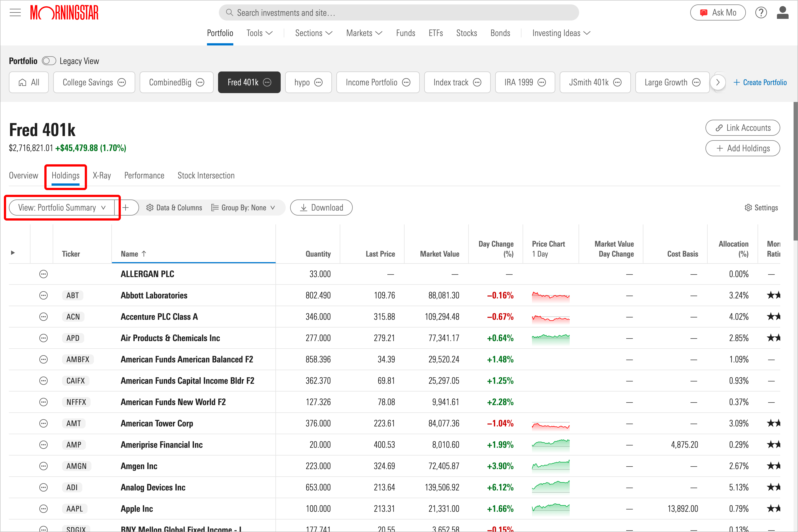
Task: Open row actions for Analog Devices
Action: pyautogui.click(x=44, y=488)
